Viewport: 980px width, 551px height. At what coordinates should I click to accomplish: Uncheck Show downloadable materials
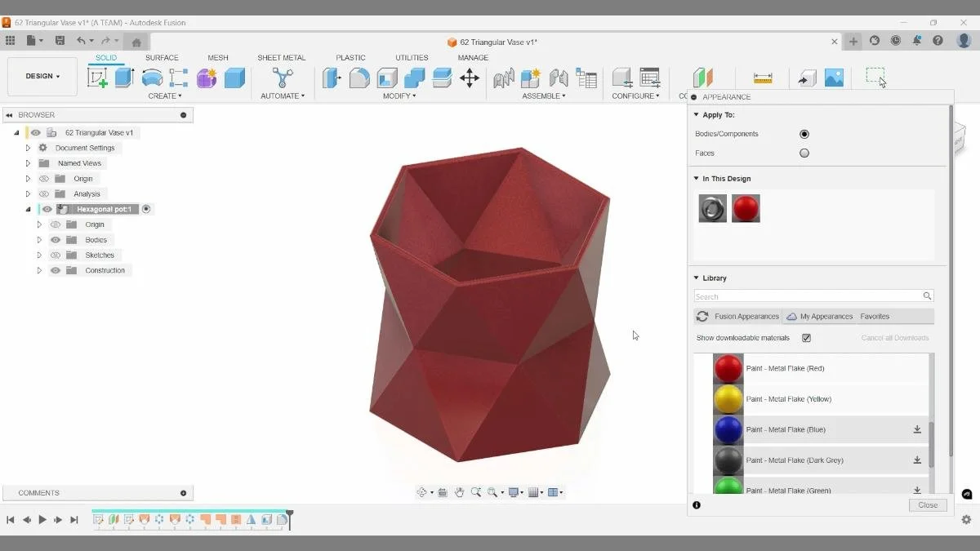pos(806,337)
